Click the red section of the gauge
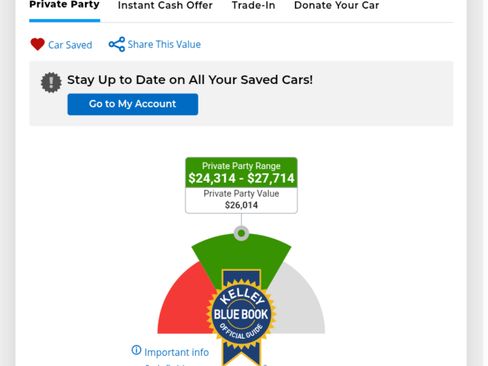The height and width of the screenshot is (366, 488). (x=183, y=303)
